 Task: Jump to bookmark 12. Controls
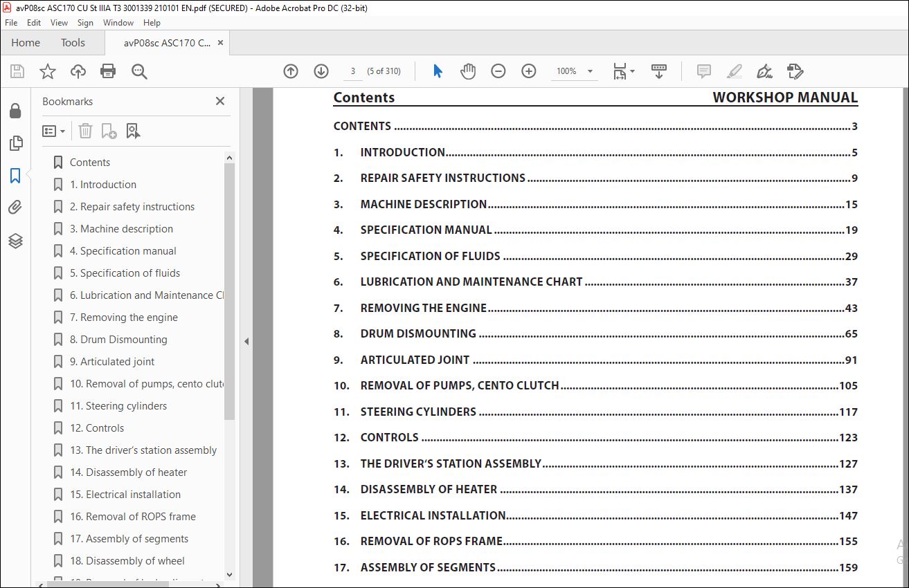pyautogui.click(x=97, y=428)
